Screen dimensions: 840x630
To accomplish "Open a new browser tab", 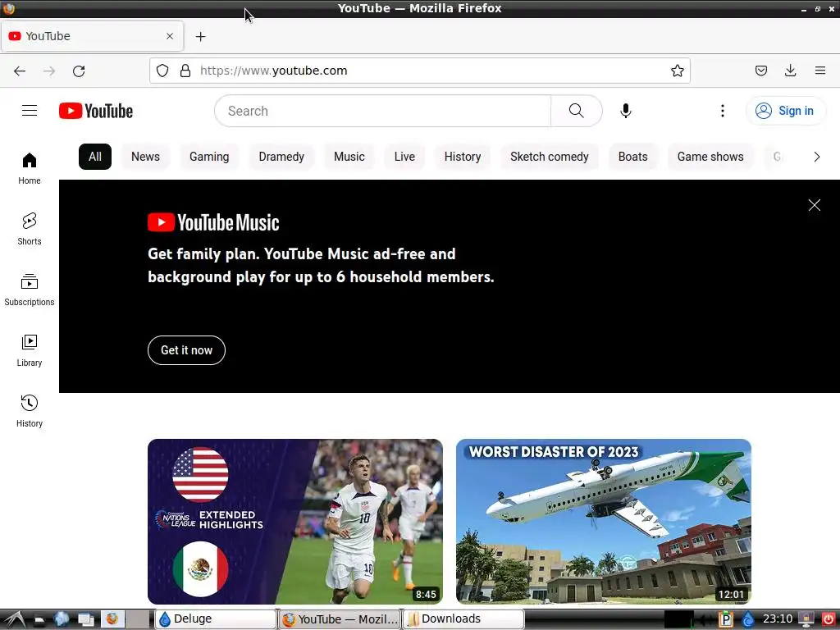I will (200, 36).
